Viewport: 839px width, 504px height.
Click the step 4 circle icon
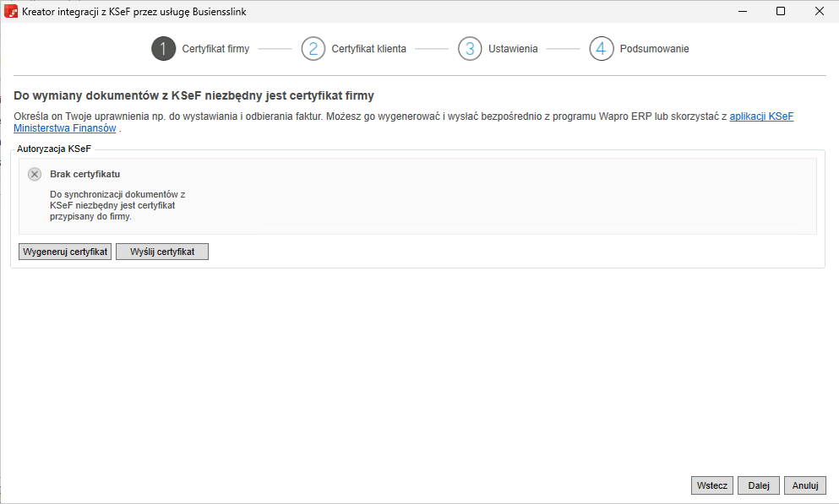click(x=601, y=49)
